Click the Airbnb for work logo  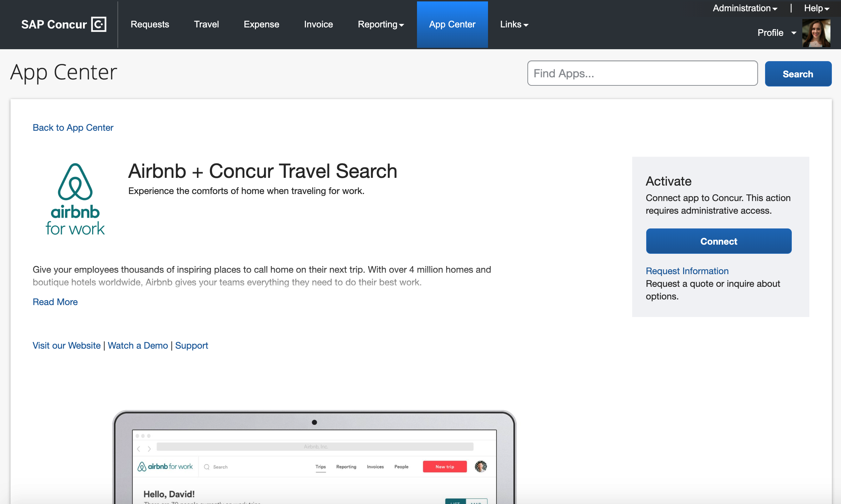point(75,200)
